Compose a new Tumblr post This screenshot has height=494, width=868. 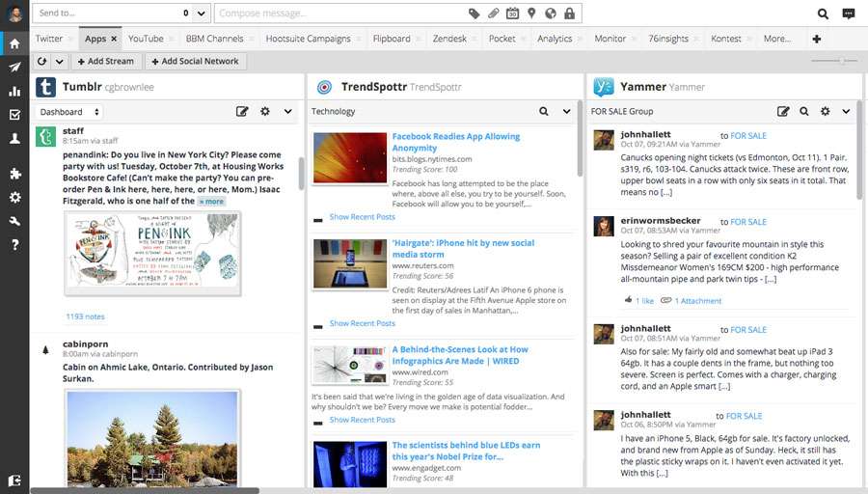pyautogui.click(x=242, y=111)
